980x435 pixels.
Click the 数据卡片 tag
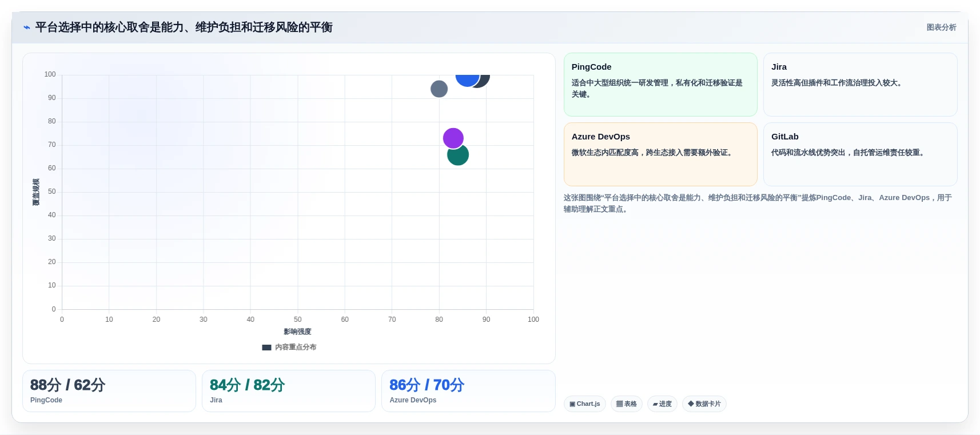pyautogui.click(x=704, y=404)
